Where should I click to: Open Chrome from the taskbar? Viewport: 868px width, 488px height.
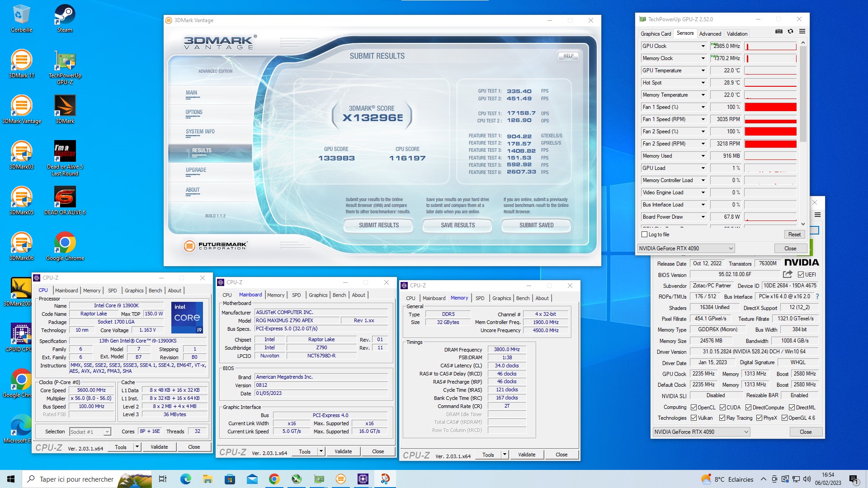(274, 479)
